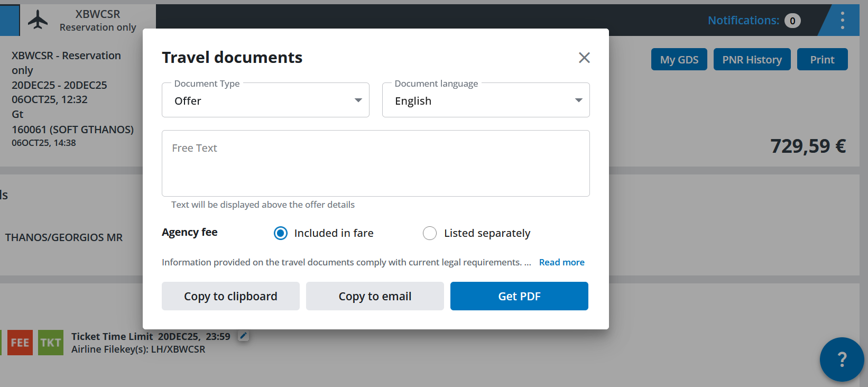868x387 pixels.
Task: Follow the Read more link
Action: coord(561,262)
